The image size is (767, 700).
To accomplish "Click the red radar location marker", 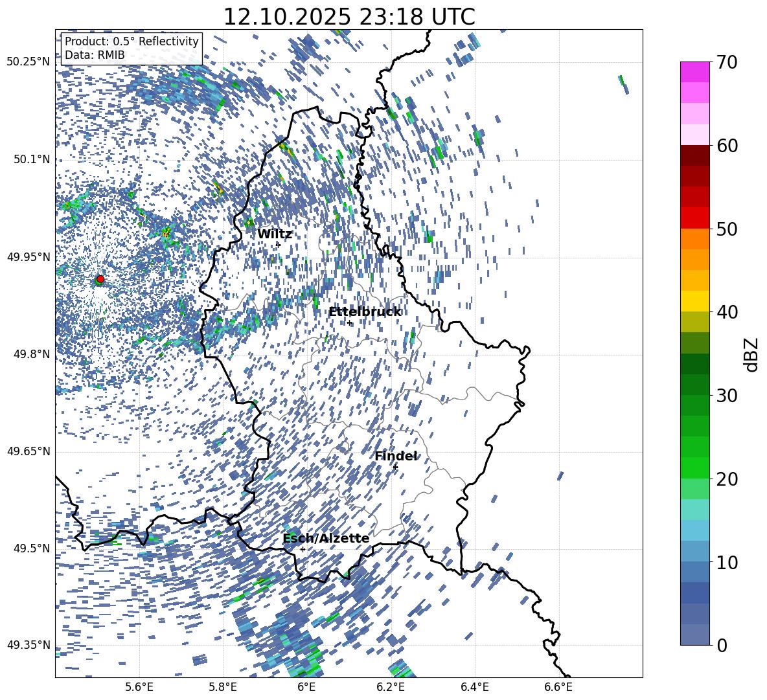I will point(100,279).
